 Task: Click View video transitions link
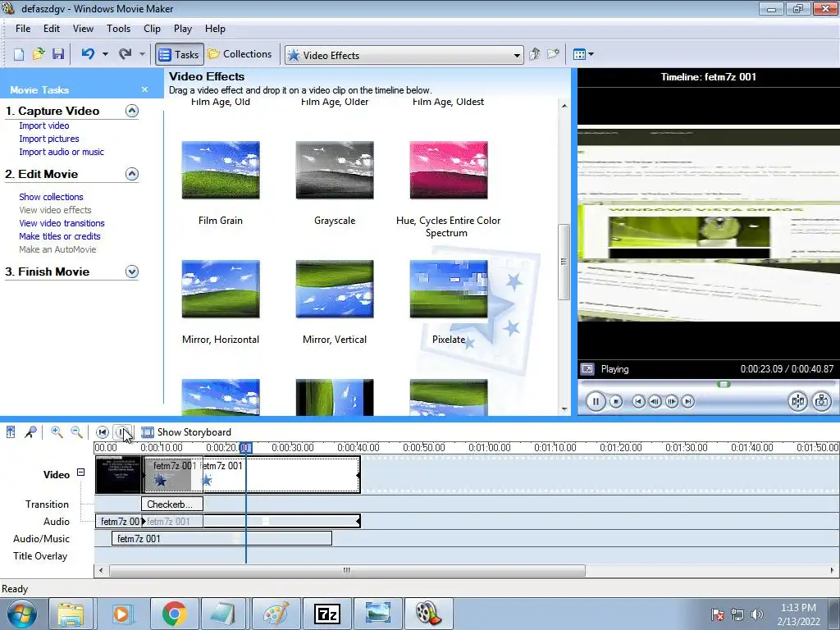[62, 223]
